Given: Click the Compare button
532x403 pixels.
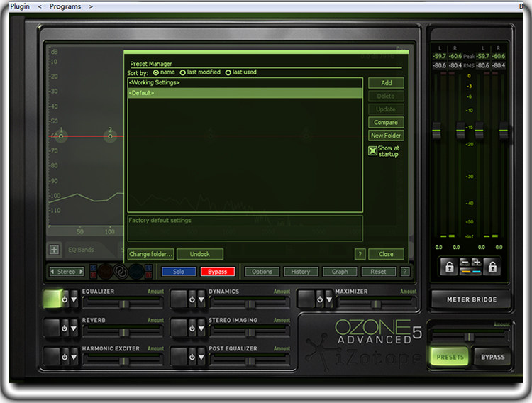Looking at the screenshot, I should click(386, 122).
